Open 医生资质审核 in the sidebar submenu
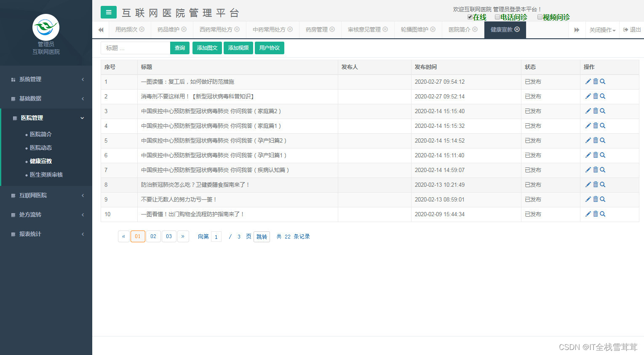 tap(46, 175)
